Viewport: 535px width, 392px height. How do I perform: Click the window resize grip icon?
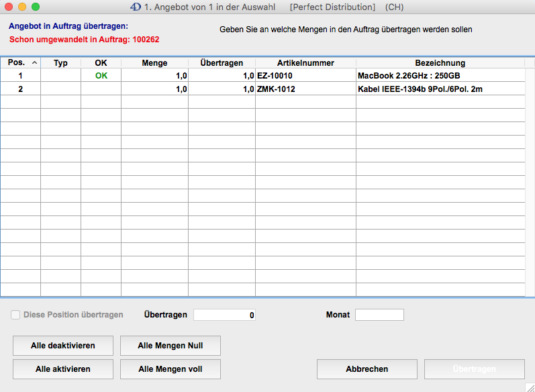[529, 386]
